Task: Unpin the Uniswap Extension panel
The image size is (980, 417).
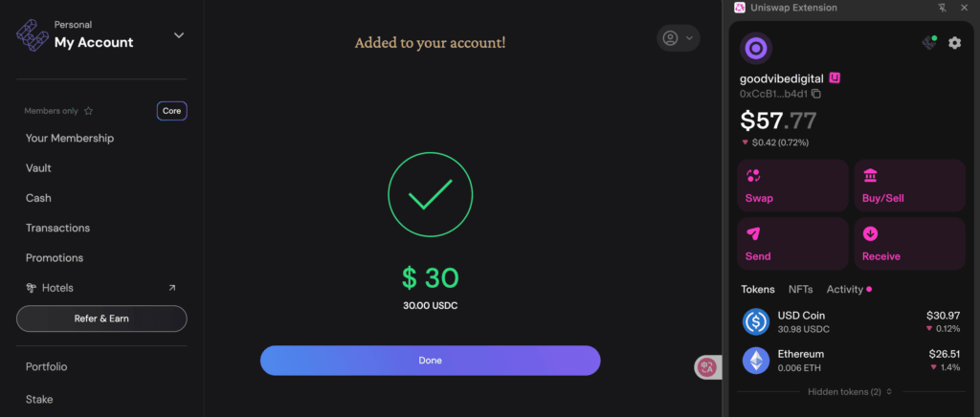Action: pos(943,8)
